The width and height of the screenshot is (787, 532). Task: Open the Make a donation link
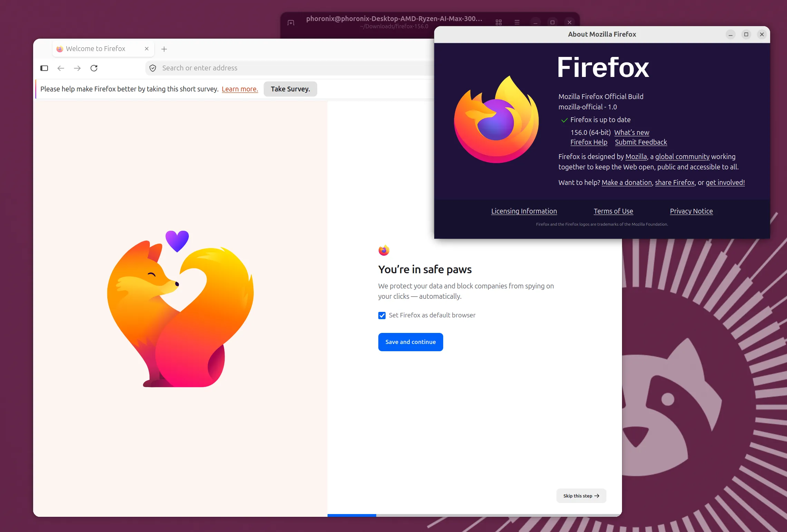tap(626, 183)
